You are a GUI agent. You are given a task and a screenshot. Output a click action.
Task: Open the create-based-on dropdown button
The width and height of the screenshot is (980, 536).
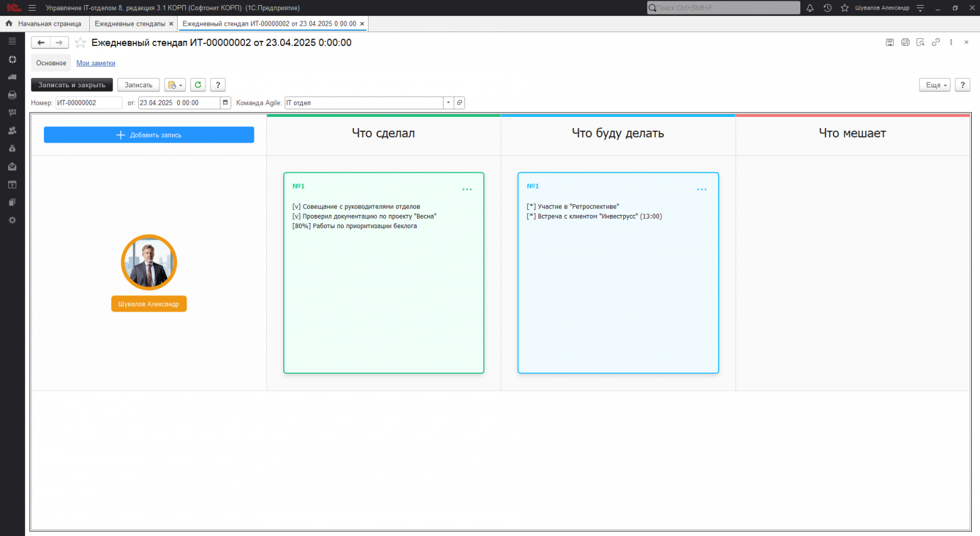tap(175, 85)
